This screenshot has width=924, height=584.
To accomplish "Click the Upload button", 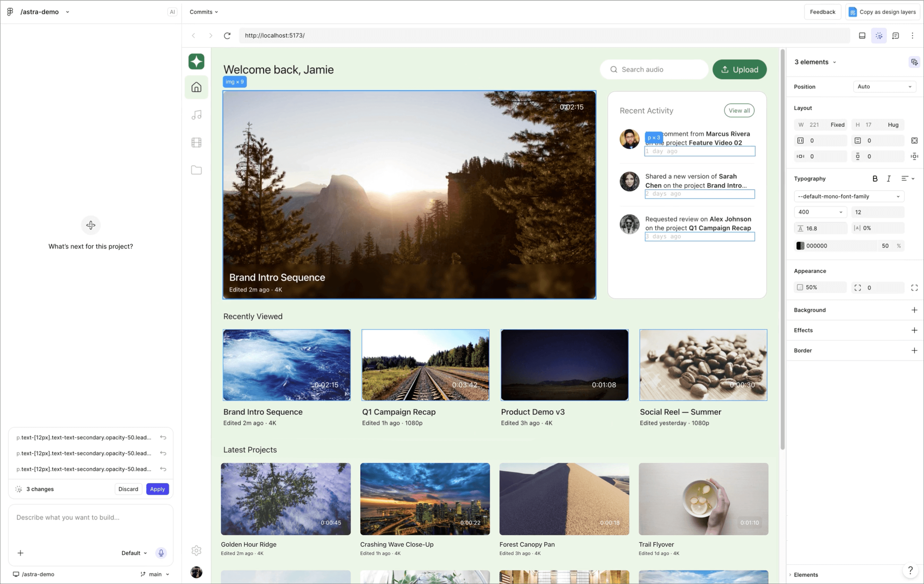I will coord(740,69).
